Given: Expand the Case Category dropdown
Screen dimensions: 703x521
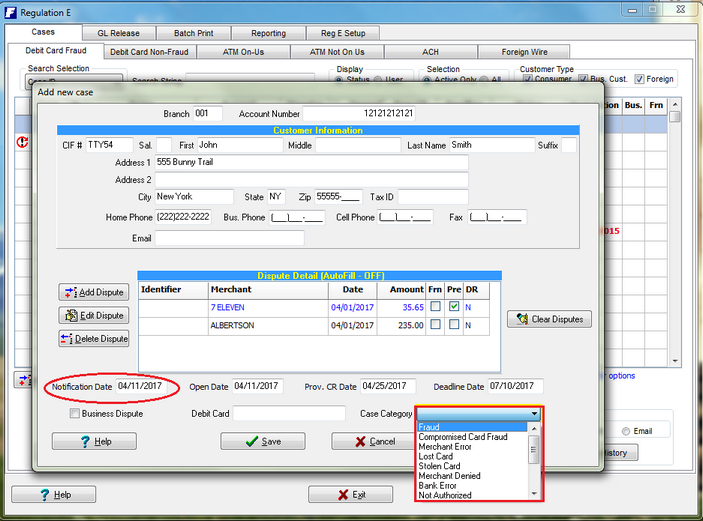Looking at the screenshot, I should point(535,413).
